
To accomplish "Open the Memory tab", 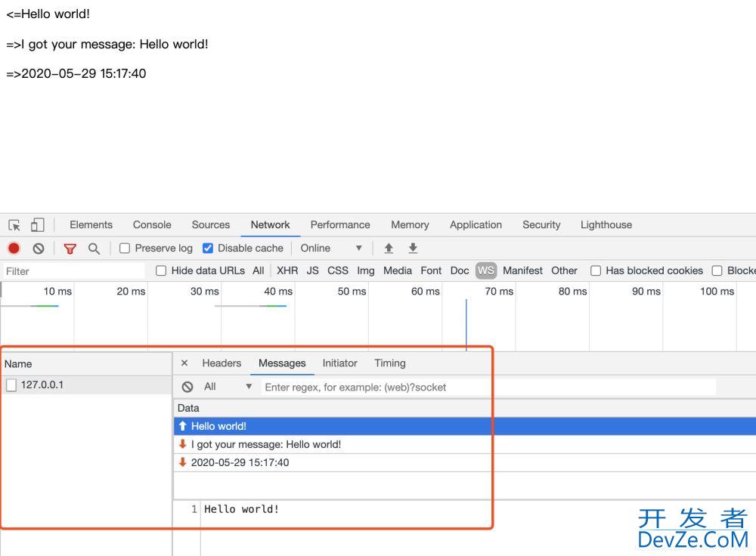I will (410, 224).
